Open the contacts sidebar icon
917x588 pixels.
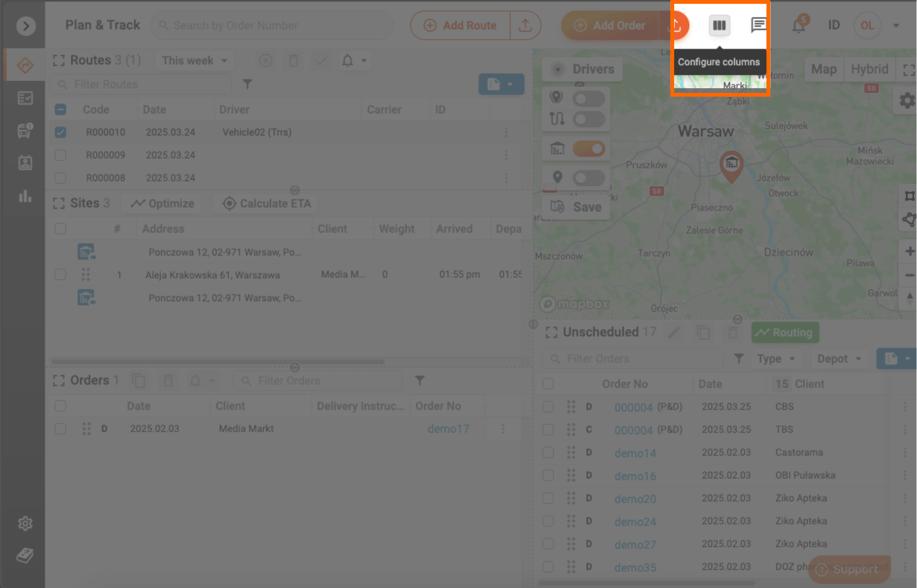click(25, 163)
